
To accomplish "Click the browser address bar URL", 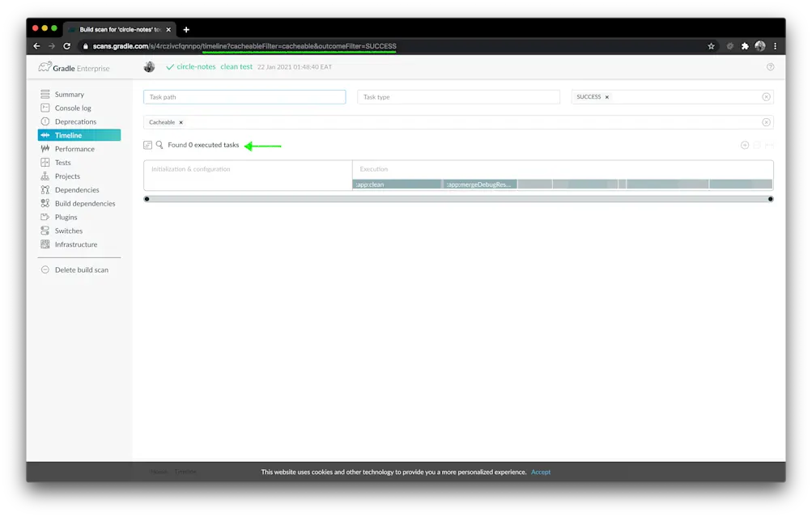I will pyautogui.click(x=244, y=46).
